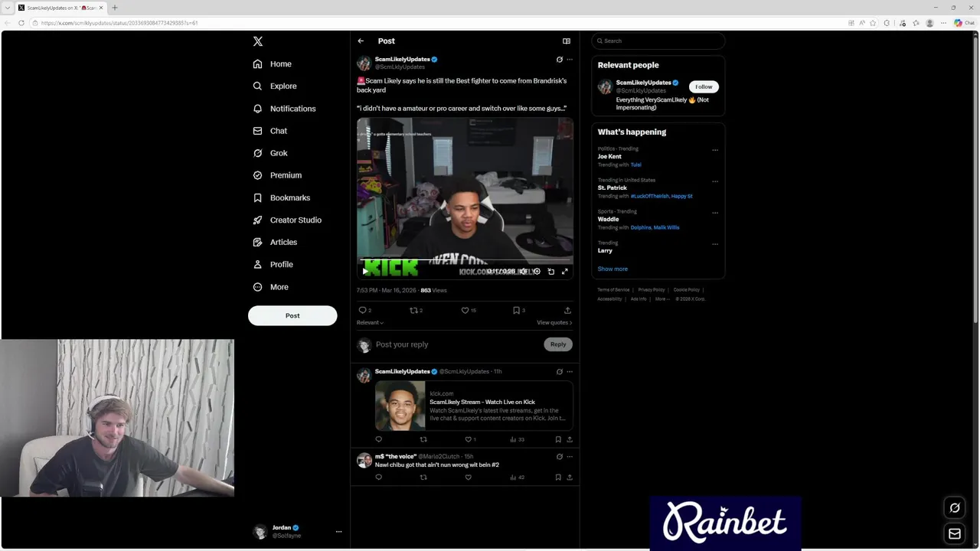Open the Explore page
The image size is (980, 551).
click(275, 86)
